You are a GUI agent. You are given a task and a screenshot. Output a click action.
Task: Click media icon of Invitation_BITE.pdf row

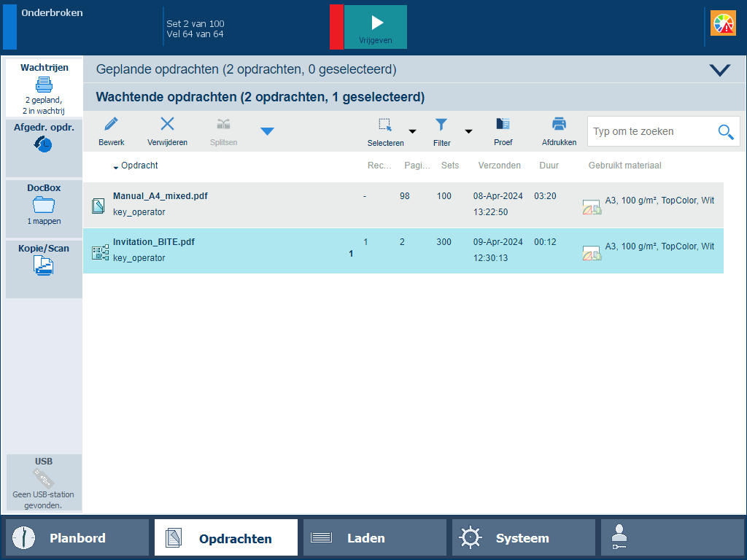coord(592,253)
